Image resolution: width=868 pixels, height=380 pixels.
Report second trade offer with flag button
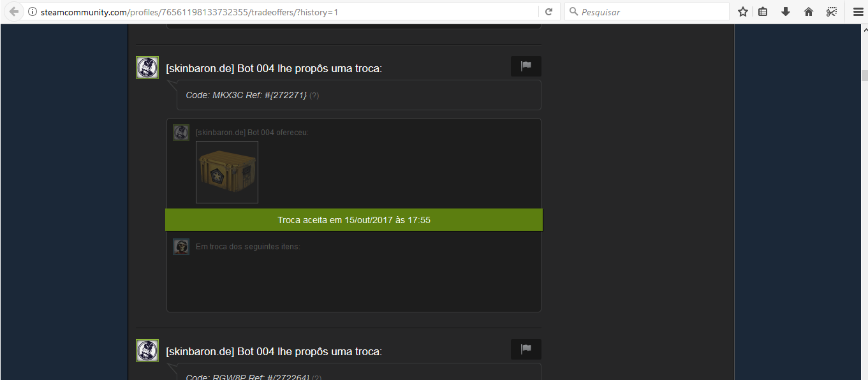(x=526, y=349)
